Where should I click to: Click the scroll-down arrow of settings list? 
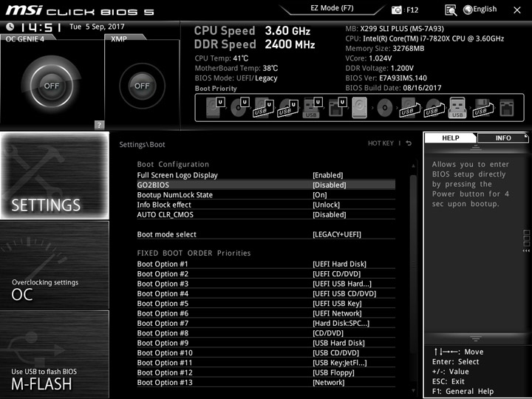pyautogui.click(x=413, y=391)
